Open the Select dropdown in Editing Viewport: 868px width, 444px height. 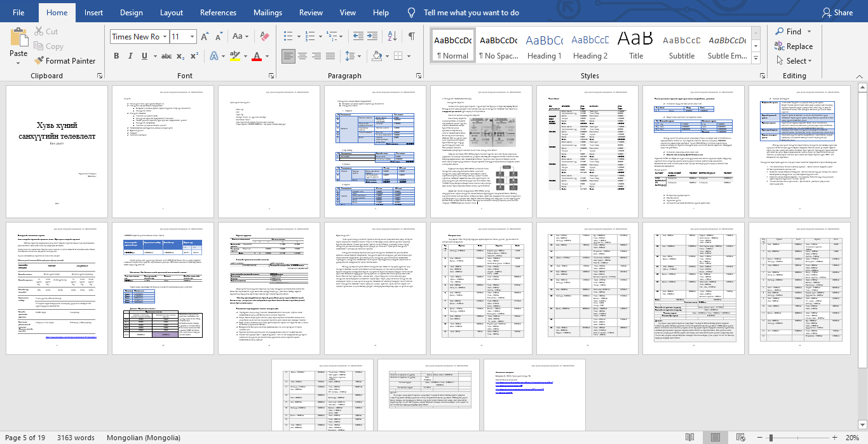(x=793, y=61)
